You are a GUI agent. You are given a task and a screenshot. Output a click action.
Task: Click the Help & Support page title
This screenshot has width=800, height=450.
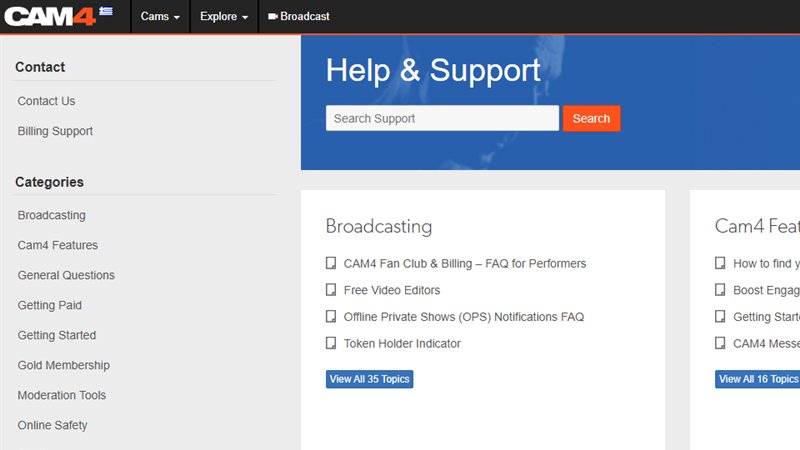433,70
